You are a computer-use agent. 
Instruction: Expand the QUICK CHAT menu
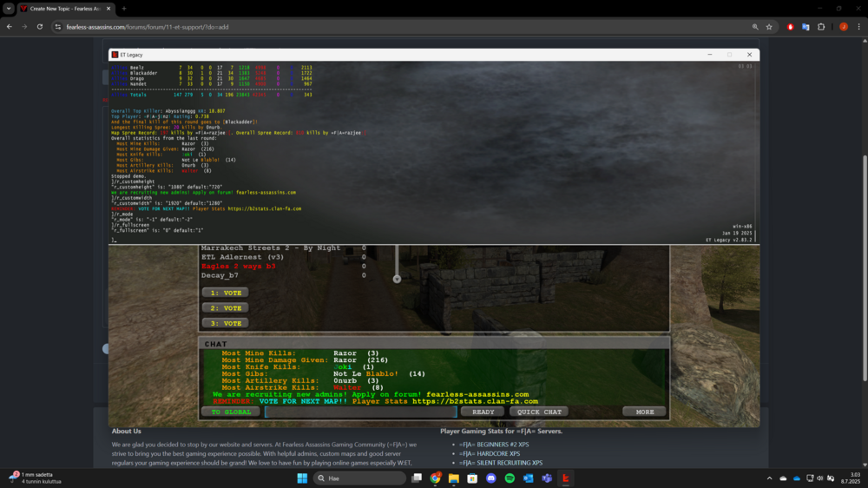tap(539, 412)
